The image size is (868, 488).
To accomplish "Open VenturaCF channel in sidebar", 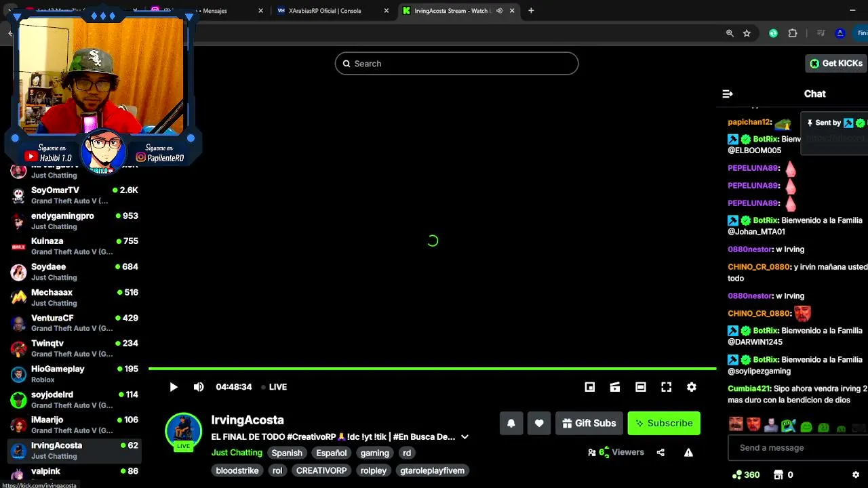I will (75, 323).
